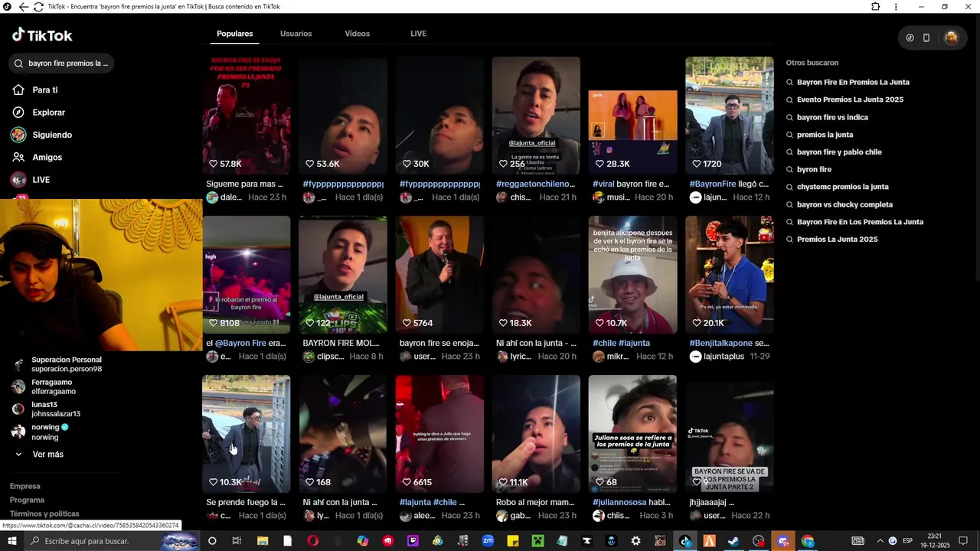The height and width of the screenshot is (551, 980).
Task: Open video thumbnail with 20.1K likes
Action: (729, 275)
